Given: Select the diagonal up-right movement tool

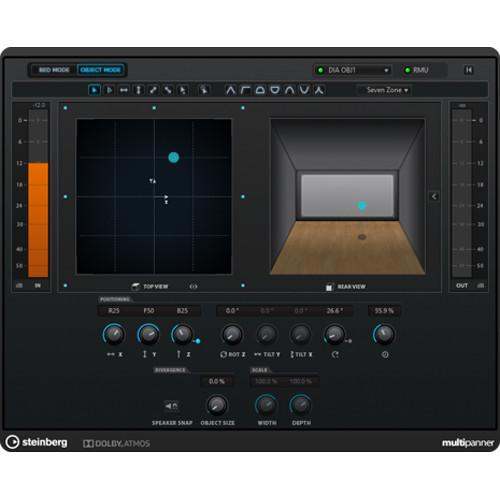Looking at the screenshot, I should 153,90.
